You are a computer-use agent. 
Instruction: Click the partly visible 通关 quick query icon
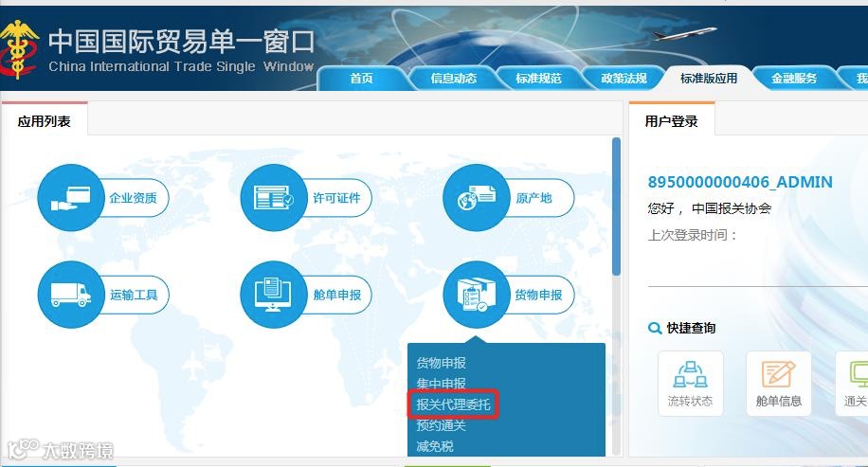click(853, 384)
